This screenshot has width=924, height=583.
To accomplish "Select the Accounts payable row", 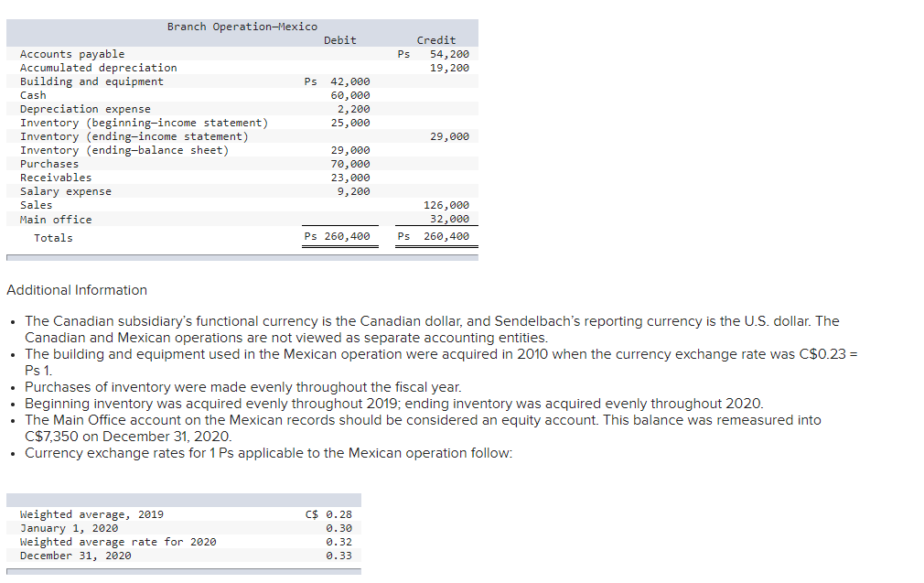I will coord(64,53).
